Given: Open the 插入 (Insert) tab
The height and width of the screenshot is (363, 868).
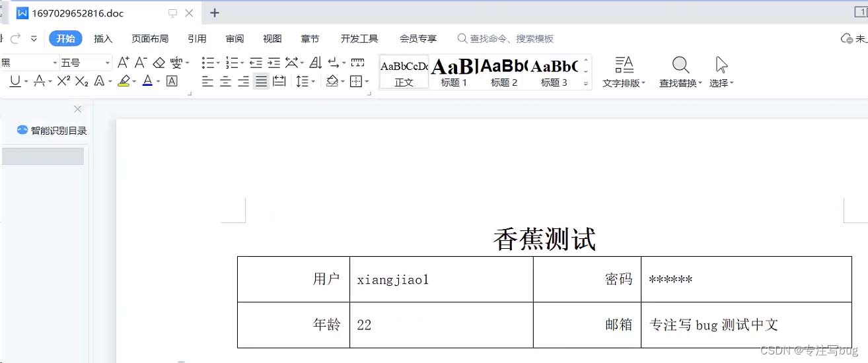Looking at the screenshot, I should click(x=103, y=39).
